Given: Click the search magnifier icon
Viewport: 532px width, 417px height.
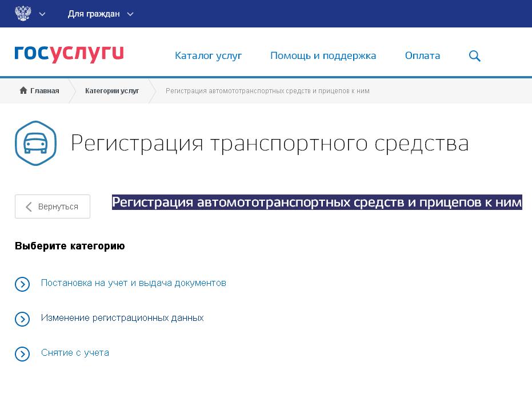Looking at the screenshot, I should pyautogui.click(x=474, y=56).
